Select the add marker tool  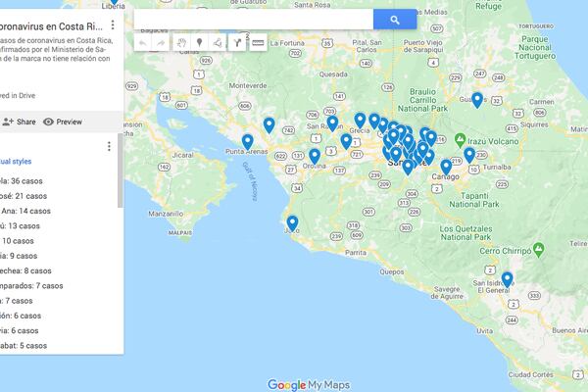pos(200,43)
